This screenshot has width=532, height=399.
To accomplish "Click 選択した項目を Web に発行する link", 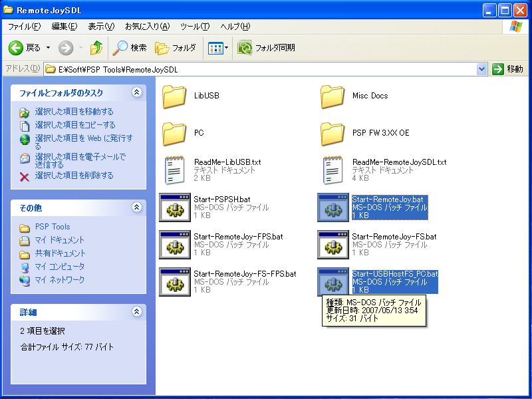I will coord(84,142).
